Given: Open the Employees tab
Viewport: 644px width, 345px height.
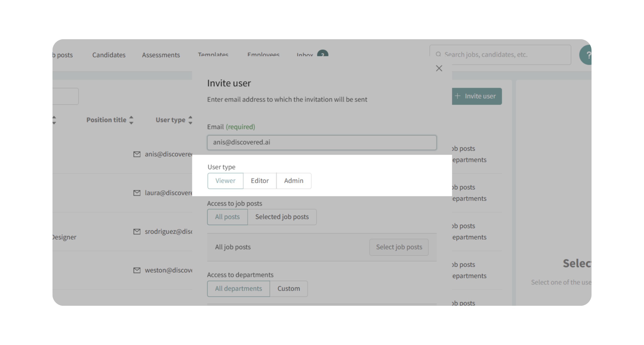Looking at the screenshot, I should click(263, 54).
